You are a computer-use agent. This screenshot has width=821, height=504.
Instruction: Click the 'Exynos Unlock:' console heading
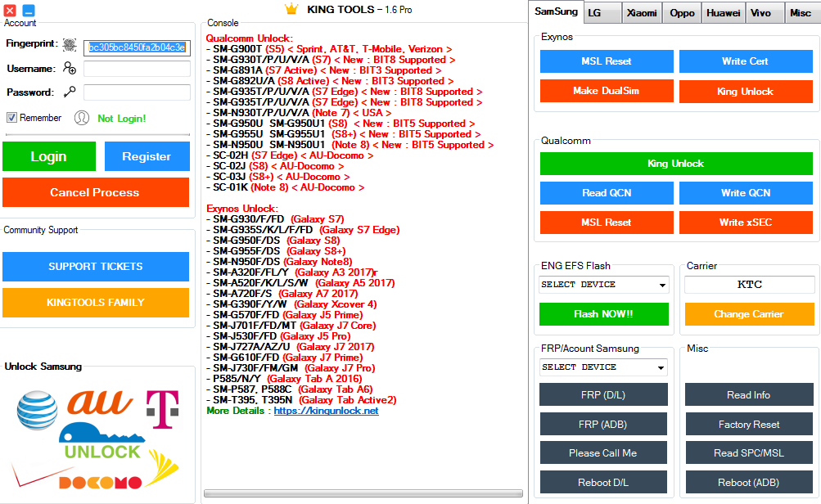pyautogui.click(x=242, y=209)
